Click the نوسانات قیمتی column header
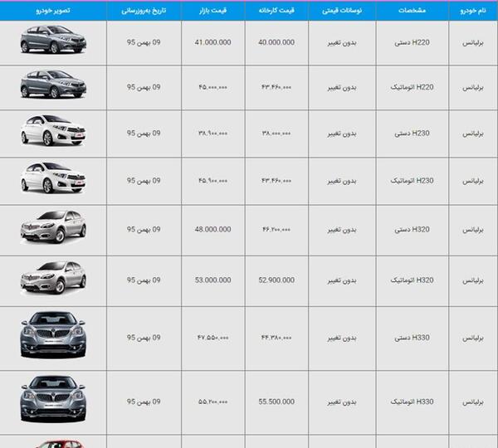 pyautogui.click(x=342, y=11)
